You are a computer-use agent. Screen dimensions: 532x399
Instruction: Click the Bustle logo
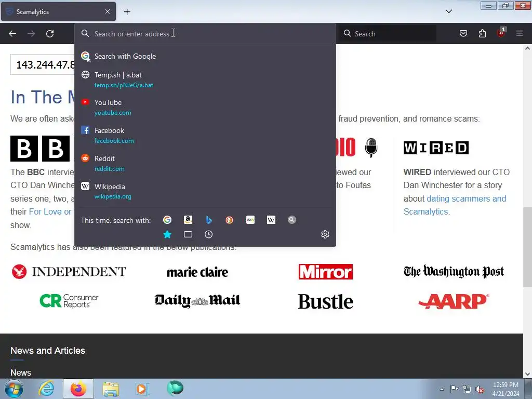(326, 302)
